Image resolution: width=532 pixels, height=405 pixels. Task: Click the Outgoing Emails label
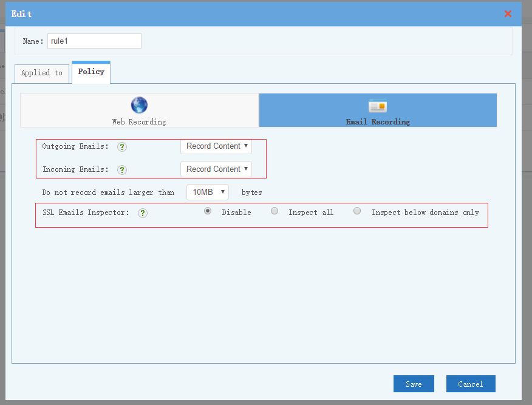[x=75, y=146]
